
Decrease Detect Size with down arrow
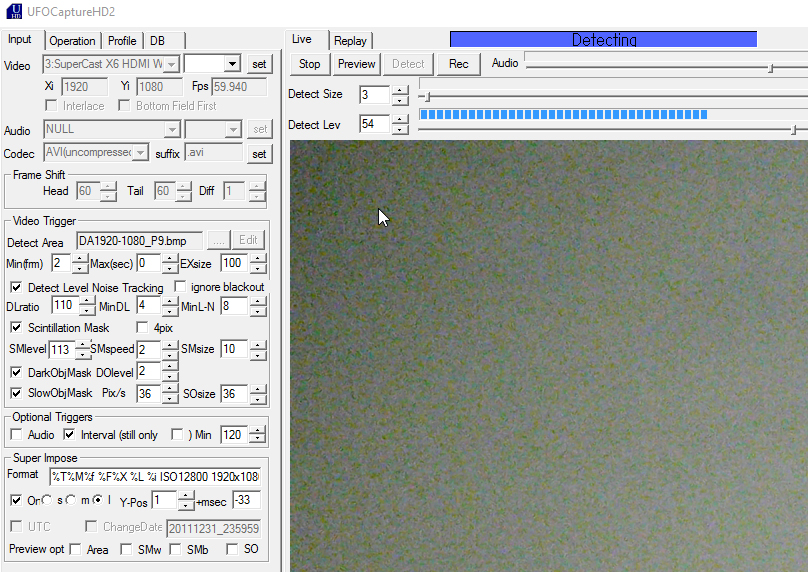(x=400, y=100)
